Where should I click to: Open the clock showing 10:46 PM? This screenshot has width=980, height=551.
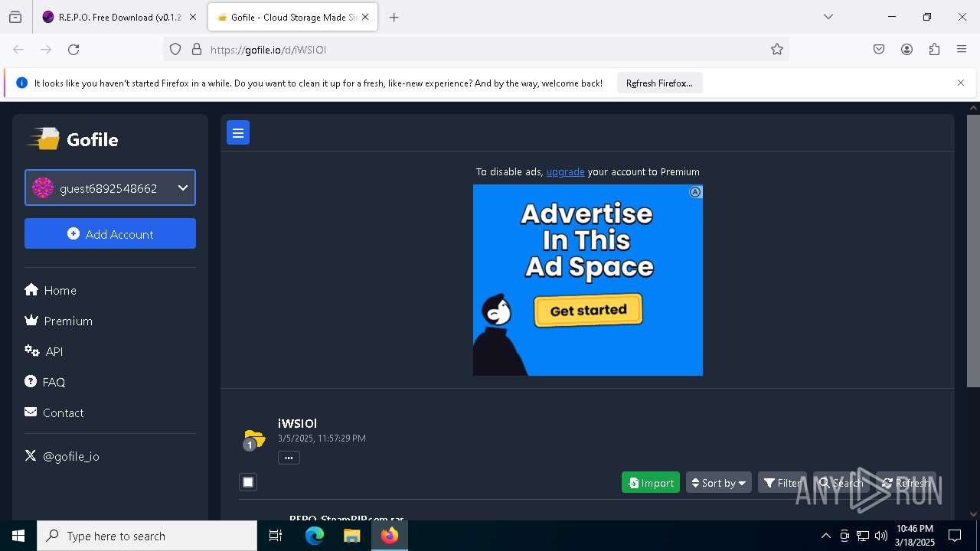[915, 536]
